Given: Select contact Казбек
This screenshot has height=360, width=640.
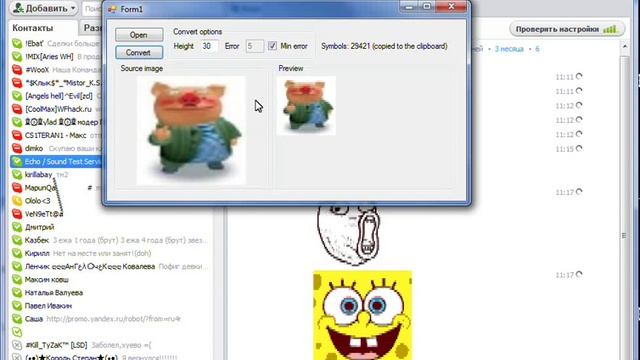Looking at the screenshot, I should pyautogui.click(x=37, y=240).
